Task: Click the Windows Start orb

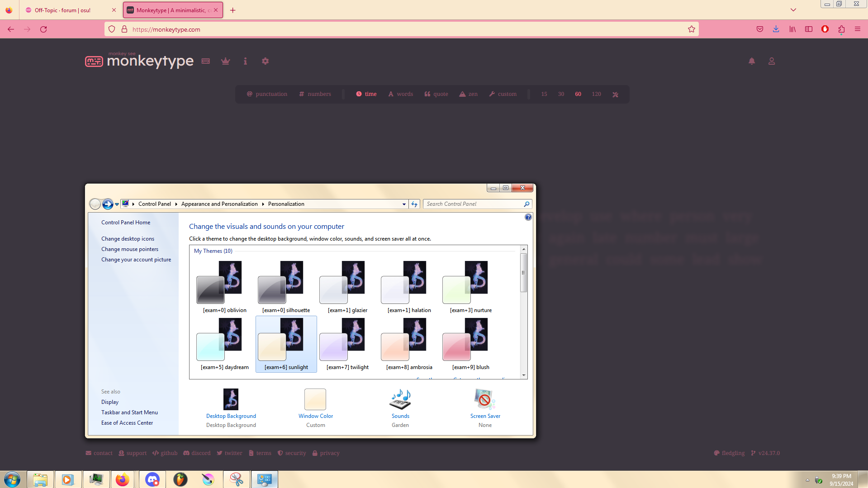Action: point(12,479)
